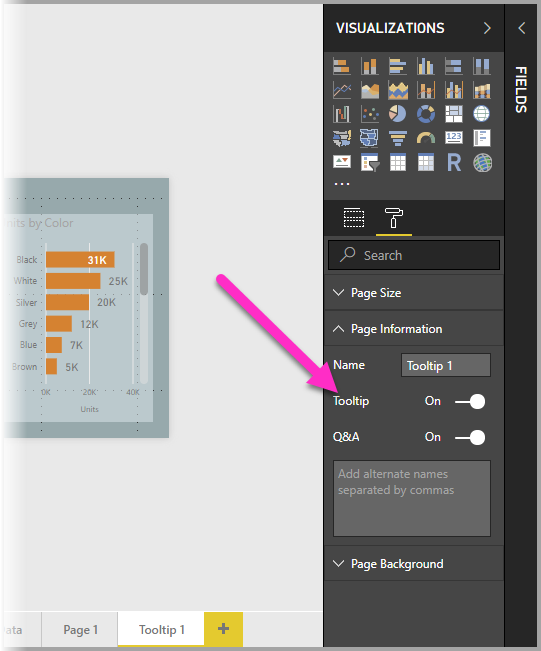The width and height of the screenshot is (541, 651).
Task: Select the stacked column chart visual
Action: [x=370, y=66]
